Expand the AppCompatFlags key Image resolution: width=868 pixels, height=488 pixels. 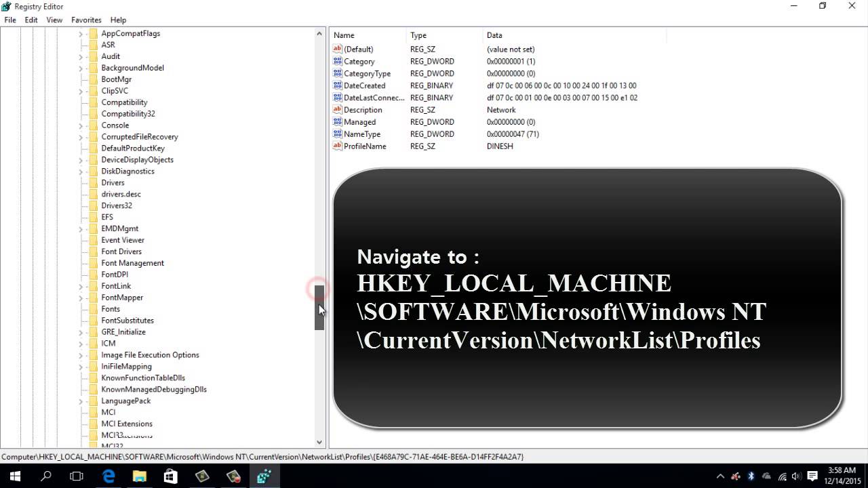[81, 34]
